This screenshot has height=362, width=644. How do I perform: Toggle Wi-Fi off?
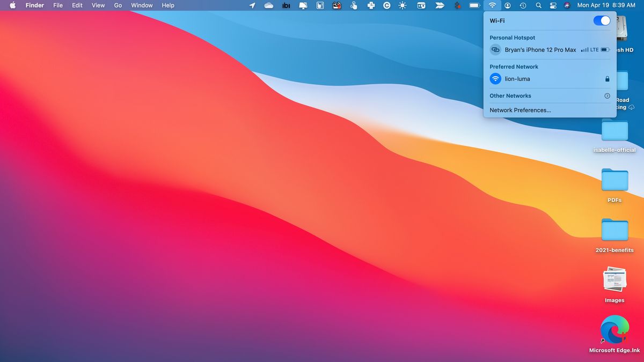[x=602, y=20]
